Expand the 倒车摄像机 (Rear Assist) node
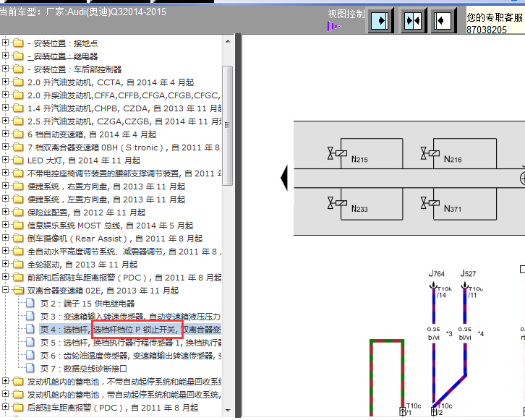Viewport: 525px width, 420px height. [6, 239]
